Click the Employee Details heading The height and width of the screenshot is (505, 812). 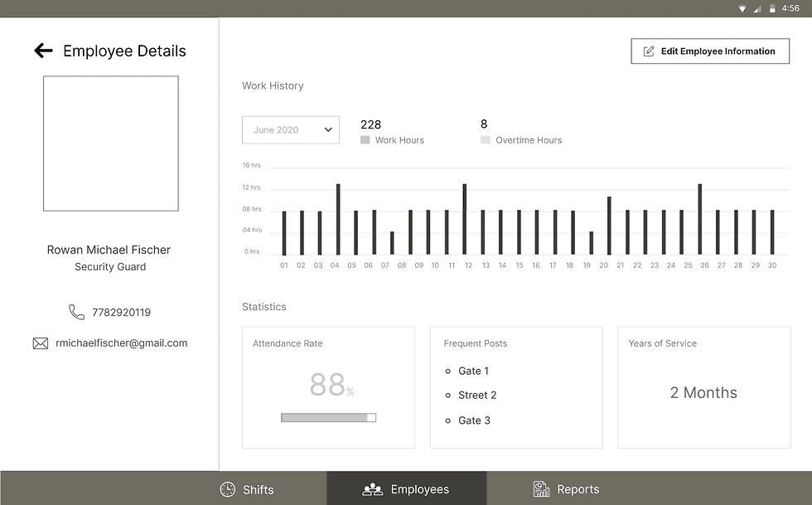point(124,51)
